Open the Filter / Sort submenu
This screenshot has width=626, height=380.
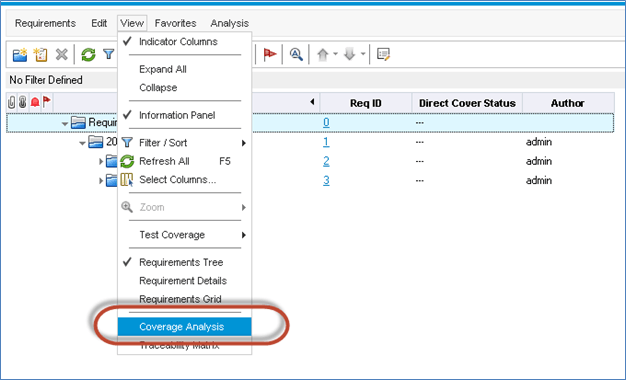point(185,143)
